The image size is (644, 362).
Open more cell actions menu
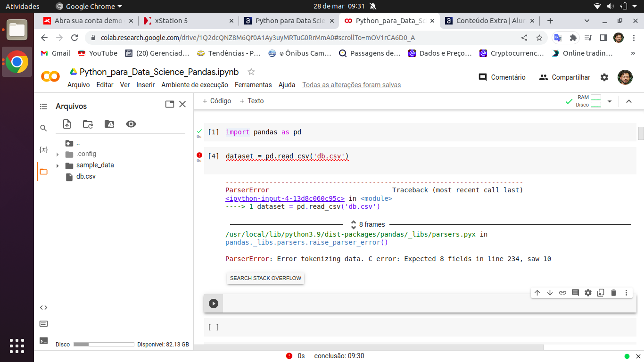click(x=626, y=293)
